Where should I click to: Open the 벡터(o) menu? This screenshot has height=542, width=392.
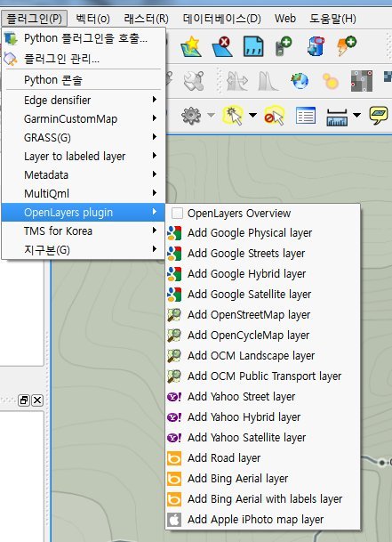coord(93,19)
